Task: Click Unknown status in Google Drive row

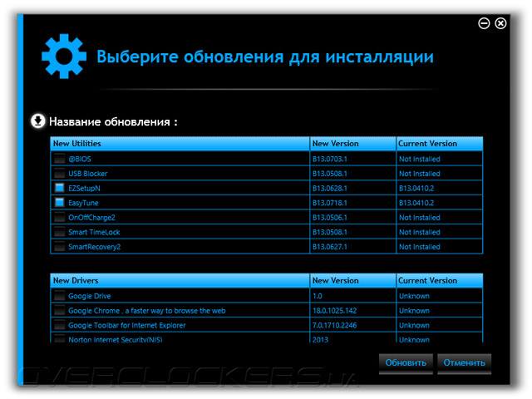Action: pyautogui.click(x=414, y=296)
